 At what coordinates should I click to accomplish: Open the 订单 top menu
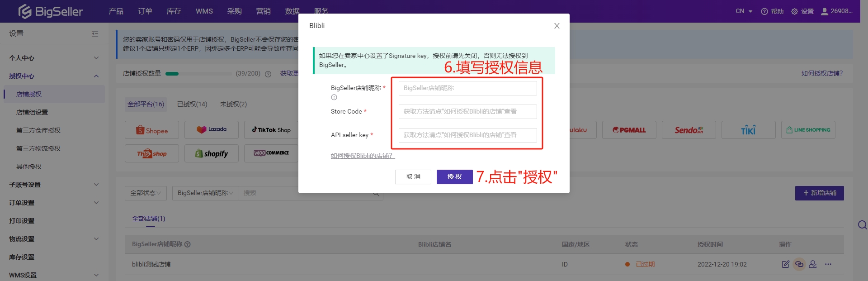pyautogui.click(x=145, y=11)
